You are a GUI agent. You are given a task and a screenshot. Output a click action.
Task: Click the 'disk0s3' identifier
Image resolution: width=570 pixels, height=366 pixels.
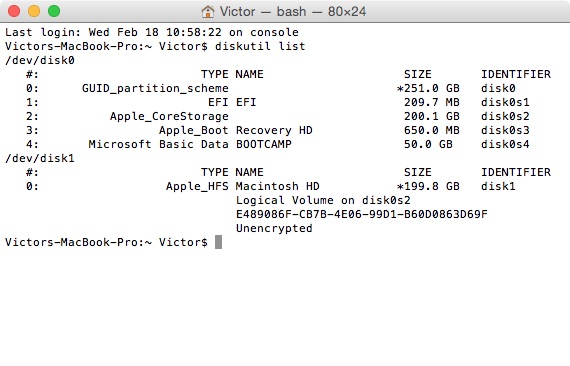pyautogui.click(x=505, y=130)
